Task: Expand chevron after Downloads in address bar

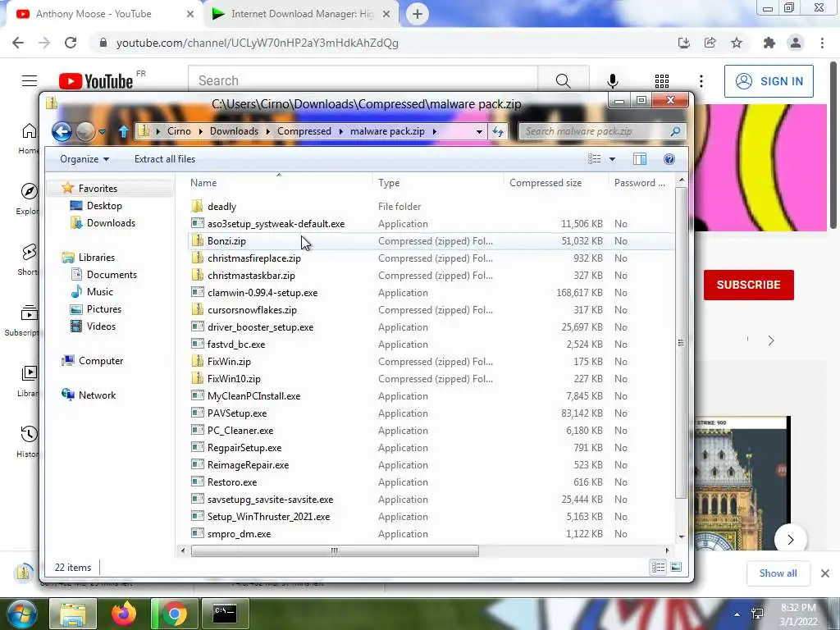Action: (267, 131)
